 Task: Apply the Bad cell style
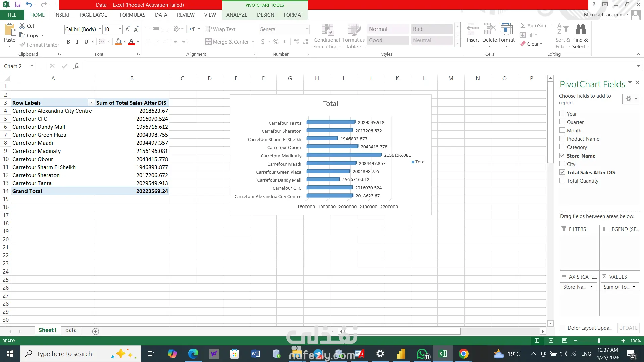432,29
